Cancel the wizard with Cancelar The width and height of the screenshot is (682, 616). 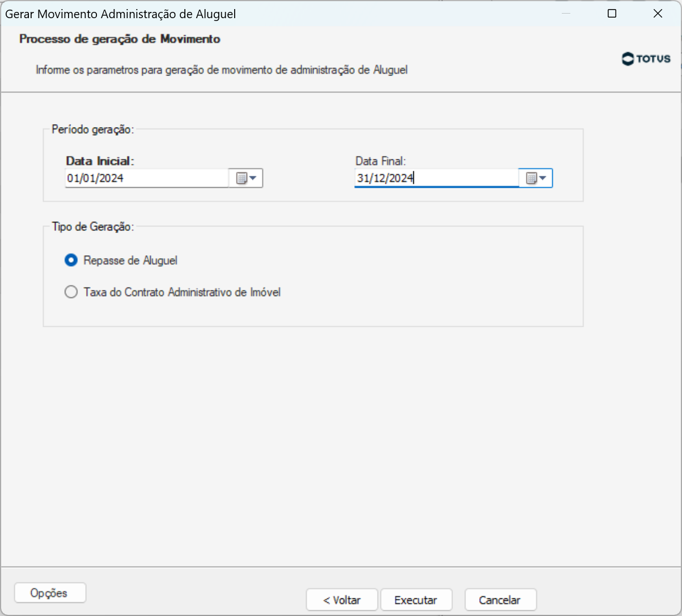[x=499, y=600]
